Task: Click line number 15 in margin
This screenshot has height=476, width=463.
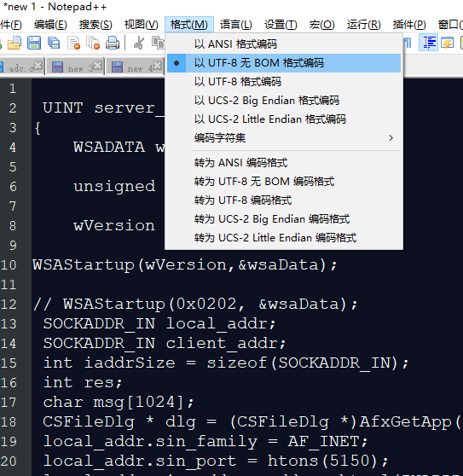Action: coord(9,363)
